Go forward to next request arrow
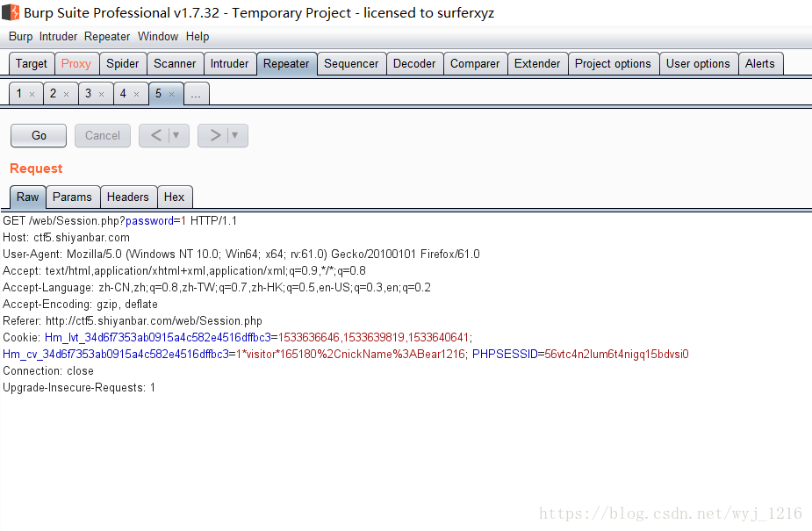Viewport: 812px width, 531px height. coord(215,135)
